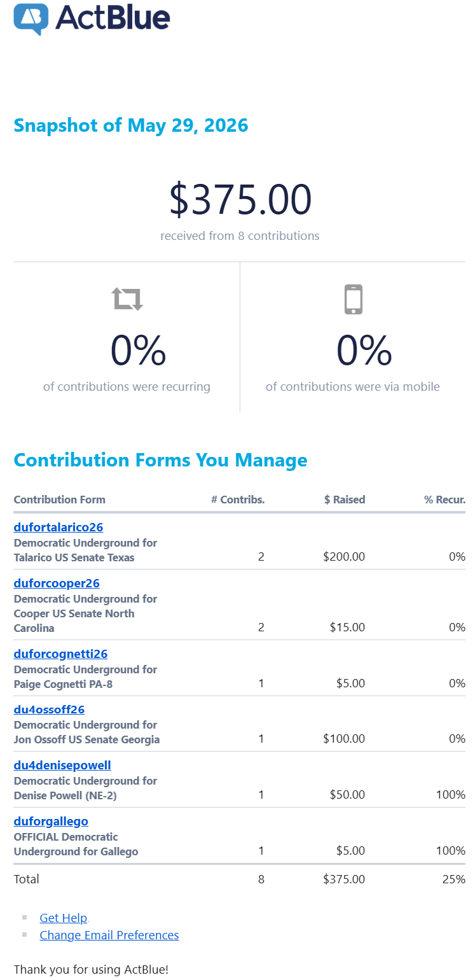Click the # Contribs. column header
Image resolution: width=473 pixels, height=980 pixels.
point(238,500)
